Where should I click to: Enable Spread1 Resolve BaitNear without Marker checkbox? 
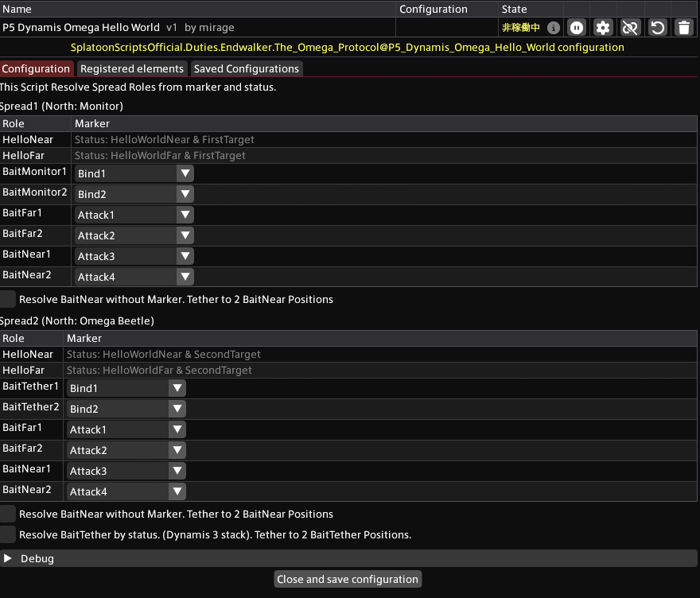point(8,299)
